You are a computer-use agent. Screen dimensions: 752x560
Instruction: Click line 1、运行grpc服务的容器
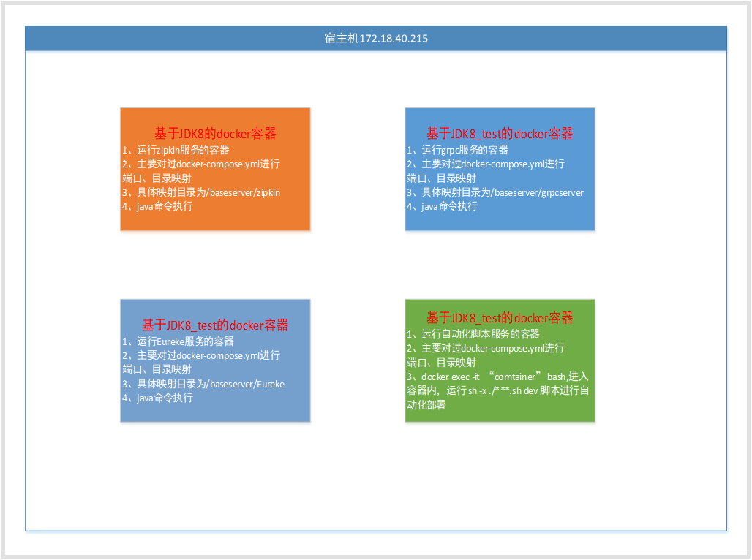457,150
